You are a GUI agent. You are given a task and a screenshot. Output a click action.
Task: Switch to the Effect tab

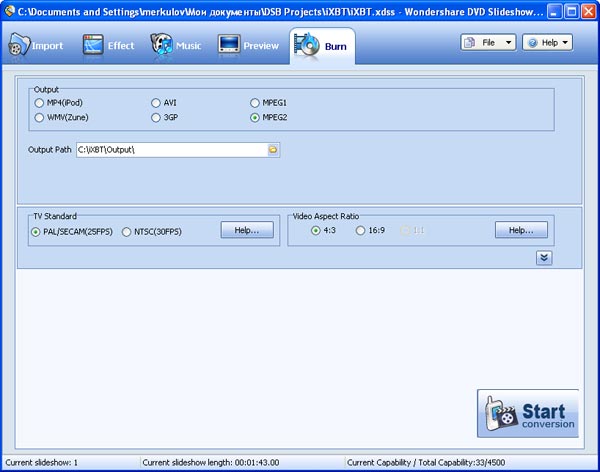(109, 45)
